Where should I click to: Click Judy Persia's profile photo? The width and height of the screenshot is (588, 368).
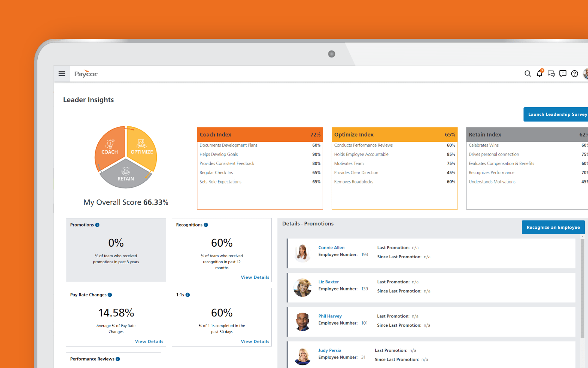click(302, 356)
